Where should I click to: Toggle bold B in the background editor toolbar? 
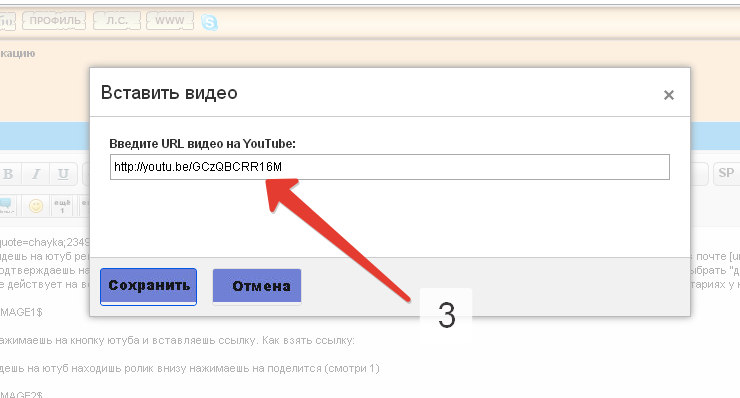tap(8, 174)
